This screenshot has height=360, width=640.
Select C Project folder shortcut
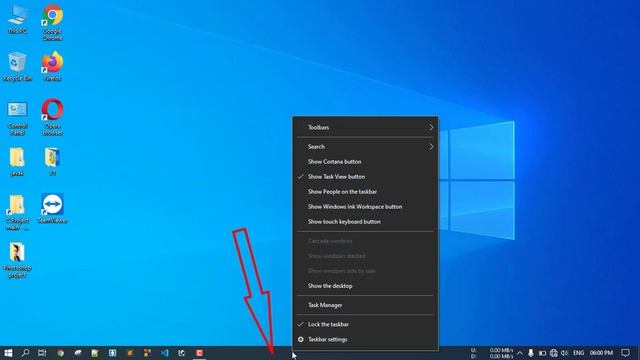(x=18, y=212)
